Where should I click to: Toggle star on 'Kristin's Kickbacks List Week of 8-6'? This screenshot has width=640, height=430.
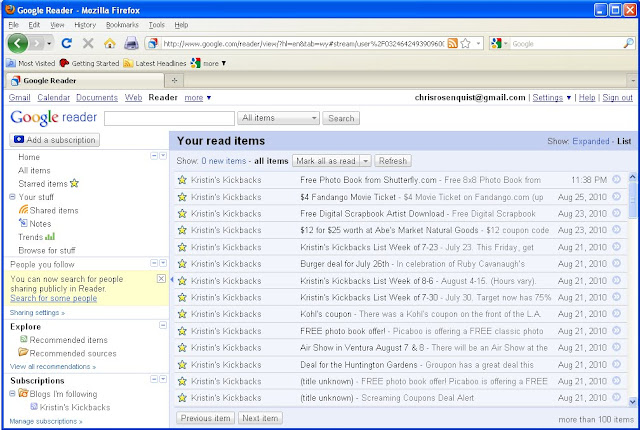tap(182, 281)
